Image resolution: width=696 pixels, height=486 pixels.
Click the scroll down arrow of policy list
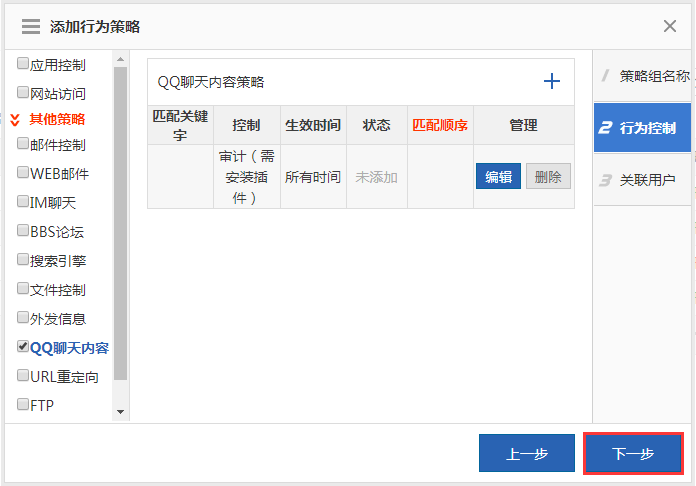pos(120,412)
